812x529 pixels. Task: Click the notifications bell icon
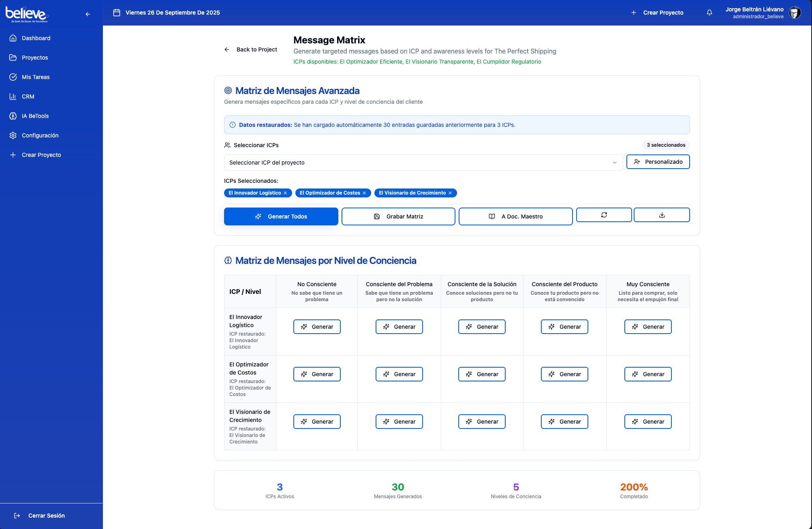pyautogui.click(x=709, y=13)
